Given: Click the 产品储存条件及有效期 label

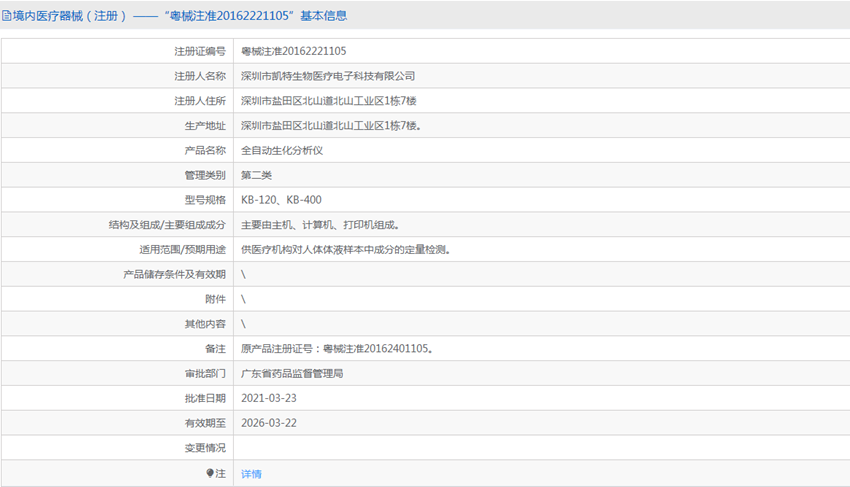Looking at the screenshot, I should 175,274.
